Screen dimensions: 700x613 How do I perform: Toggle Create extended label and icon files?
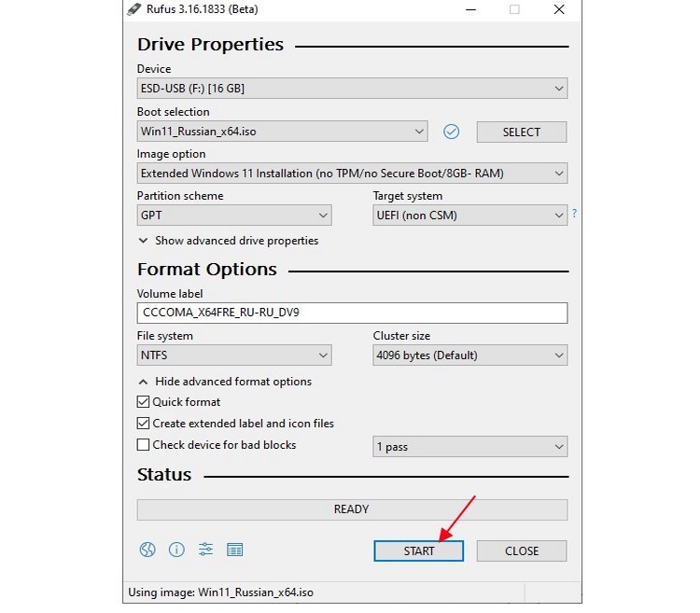(143, 423)
